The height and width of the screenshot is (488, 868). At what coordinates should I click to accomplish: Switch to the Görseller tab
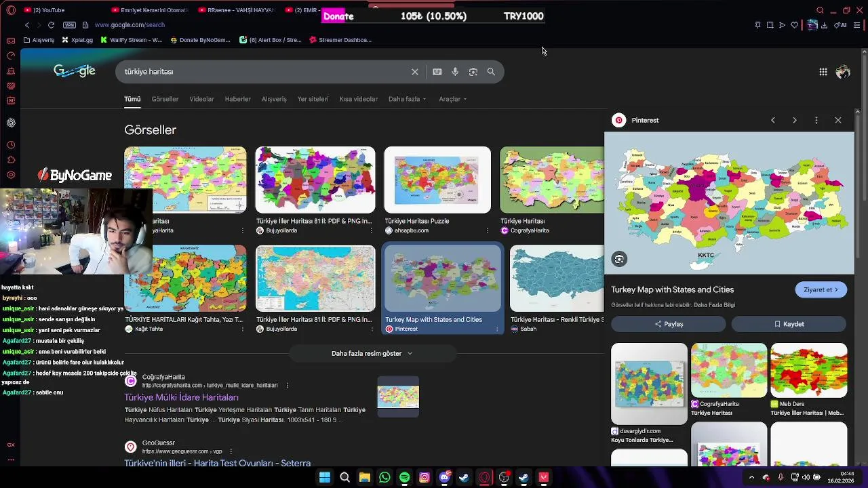pos(165,99)
